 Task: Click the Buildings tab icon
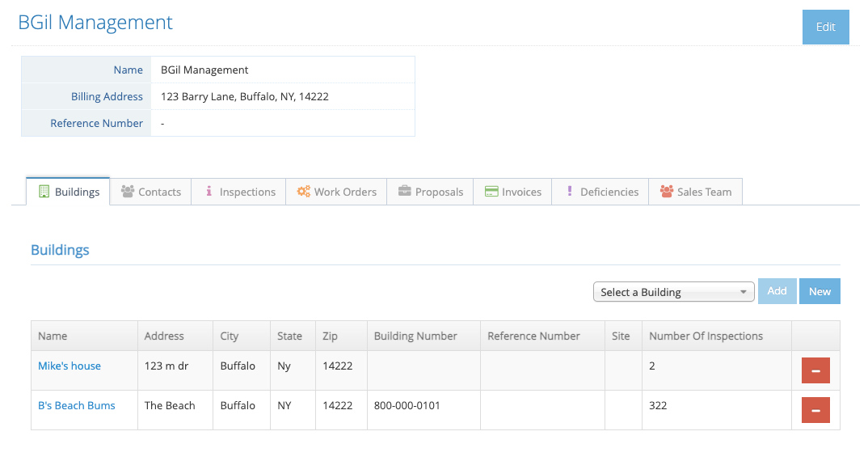[x=44, y=192]
